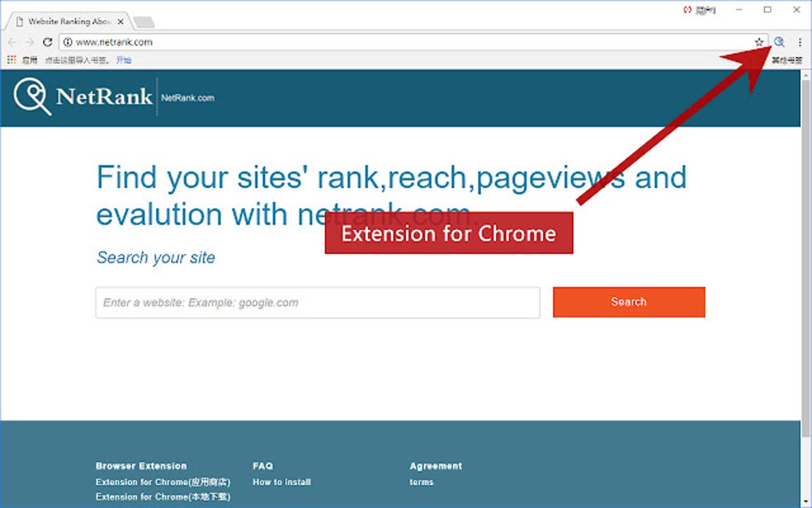The image size is (812, 508).
Task: Click the Enter a website search field
Action: pyautogui.click(x=318, y=303)
